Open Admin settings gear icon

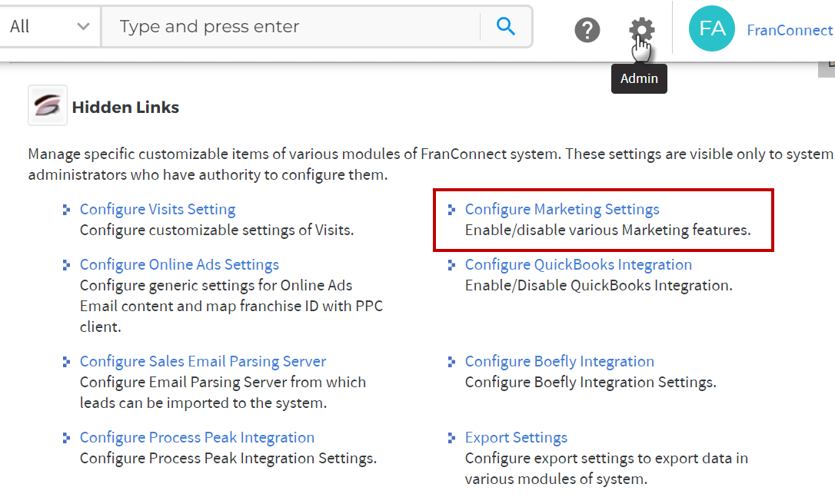(642, 30)
